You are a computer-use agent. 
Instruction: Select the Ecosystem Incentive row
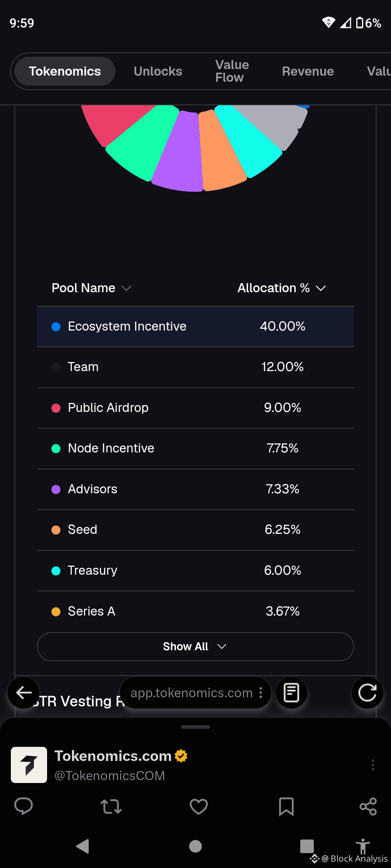(x=195, y=327)
